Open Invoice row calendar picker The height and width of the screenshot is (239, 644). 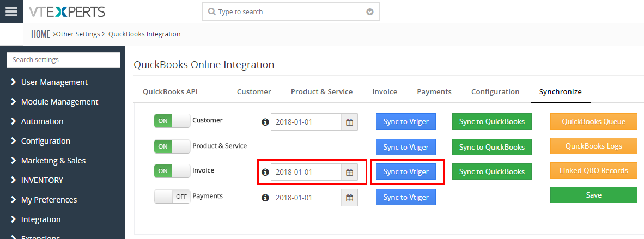(x=350, y=172)
